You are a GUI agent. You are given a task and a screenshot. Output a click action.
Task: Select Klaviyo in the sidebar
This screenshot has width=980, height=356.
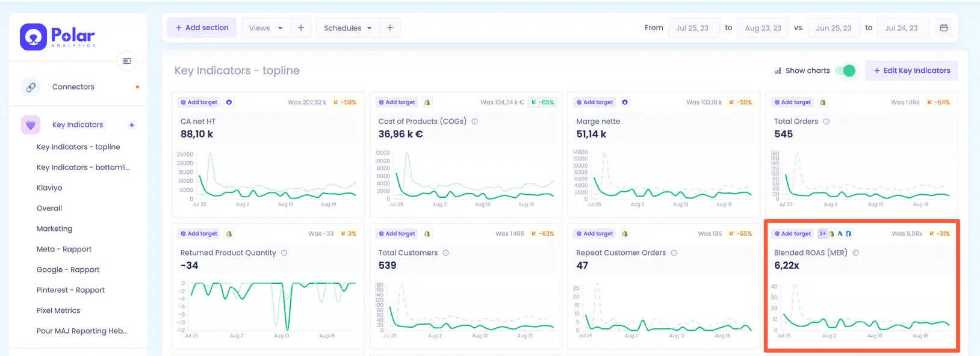(49, 188)
